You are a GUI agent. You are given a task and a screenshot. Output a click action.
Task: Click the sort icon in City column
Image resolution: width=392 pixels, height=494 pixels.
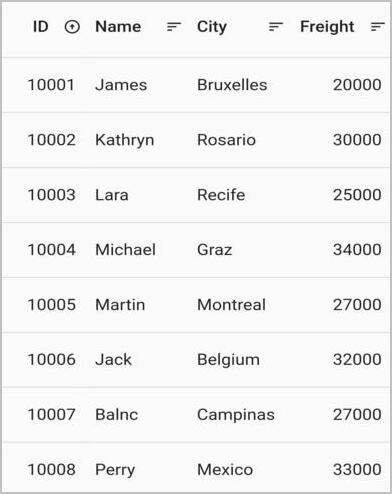point(276,27)
